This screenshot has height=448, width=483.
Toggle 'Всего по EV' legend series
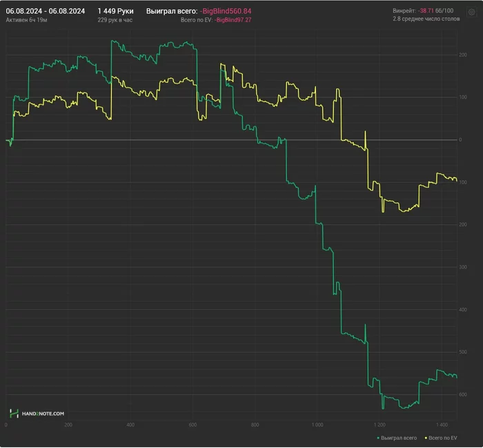(441, 438)
